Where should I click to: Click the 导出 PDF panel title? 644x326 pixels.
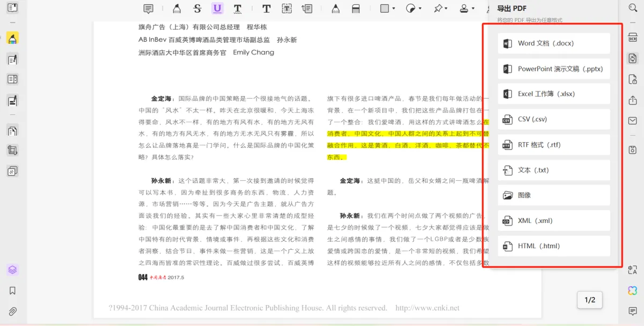coord(511,8)
